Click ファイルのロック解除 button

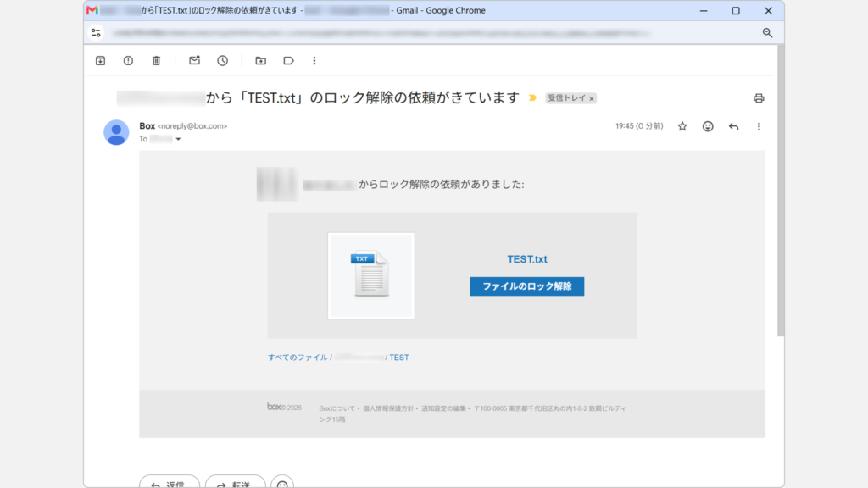(x=527, y=286)
